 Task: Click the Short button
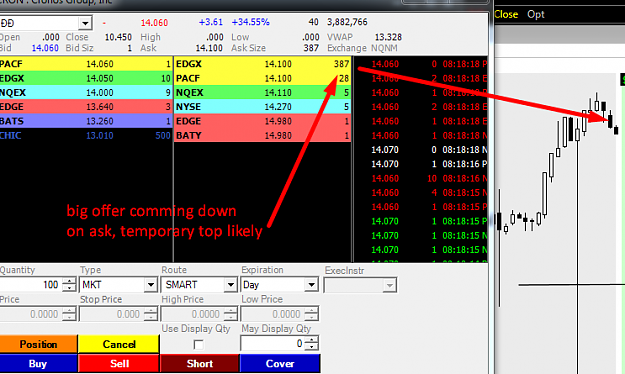[x=200, y=363]
